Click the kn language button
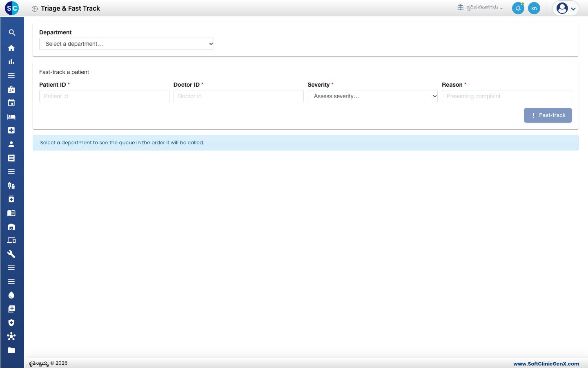 click(534, 8)
